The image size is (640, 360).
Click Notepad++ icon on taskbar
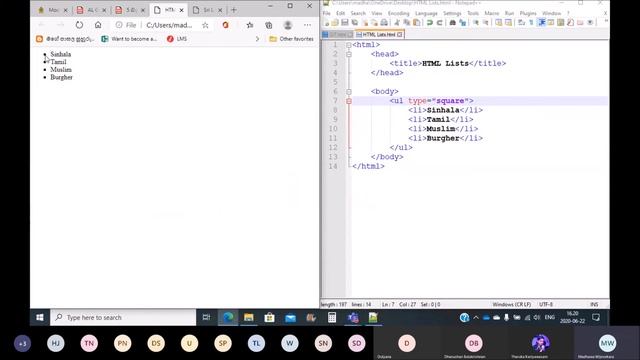tap(373, 317)
